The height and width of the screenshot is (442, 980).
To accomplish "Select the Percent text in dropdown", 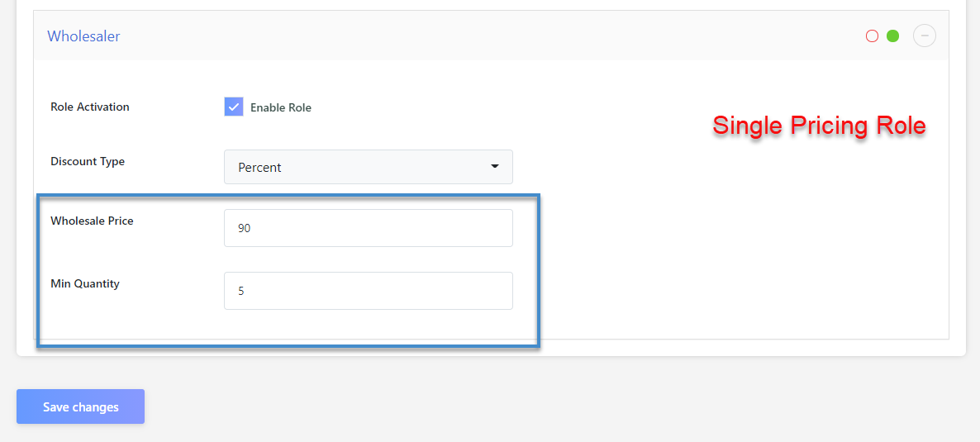I will pos(259,167).
